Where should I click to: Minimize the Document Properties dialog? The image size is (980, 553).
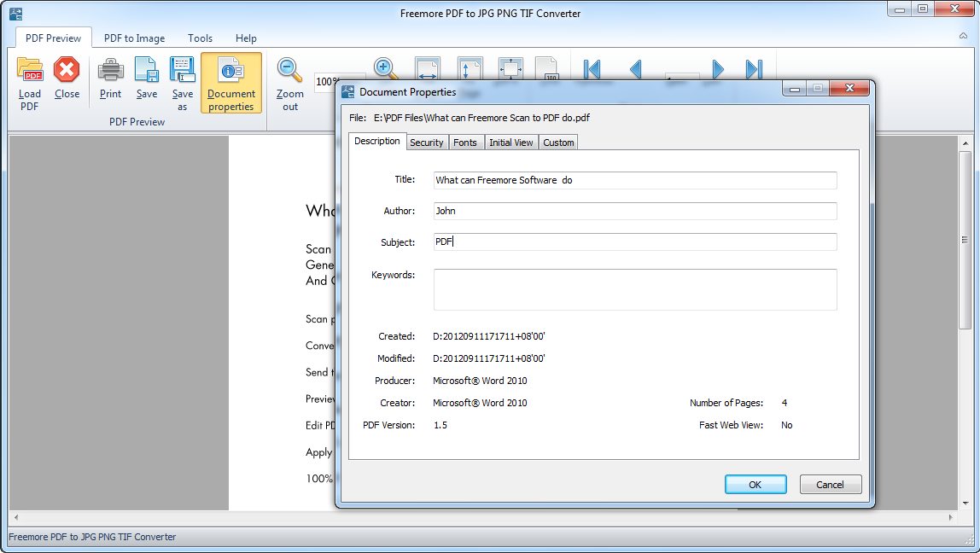coord(794,89)
